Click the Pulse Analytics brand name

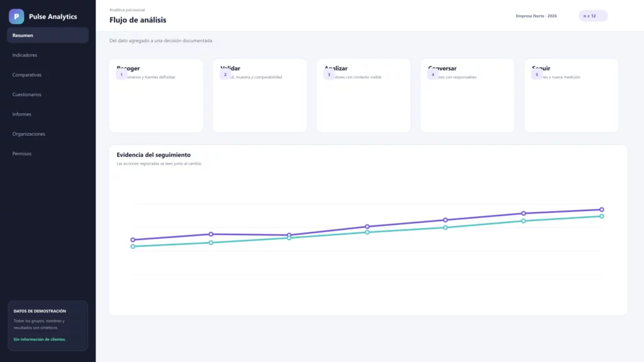point(53,16)
